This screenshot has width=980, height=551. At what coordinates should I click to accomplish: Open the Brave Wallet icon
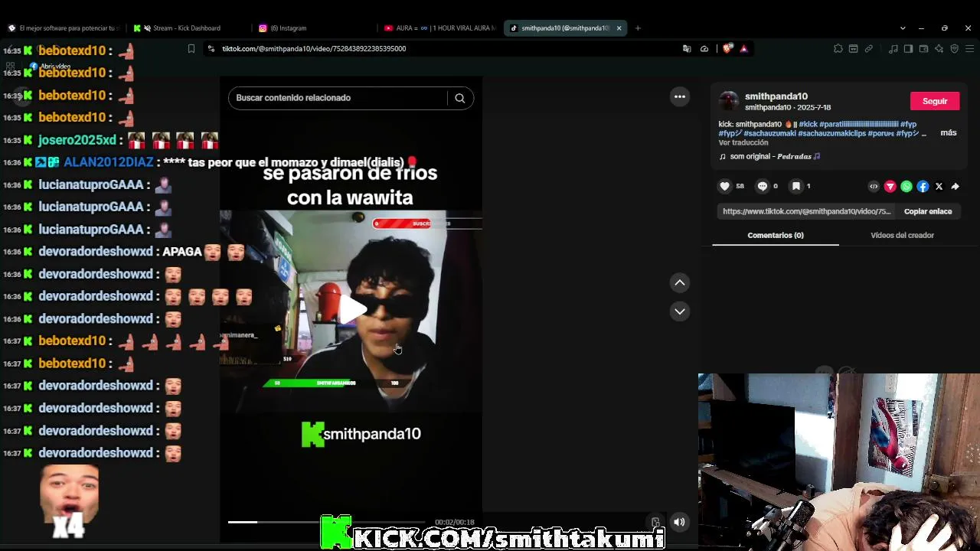[923, 48]
